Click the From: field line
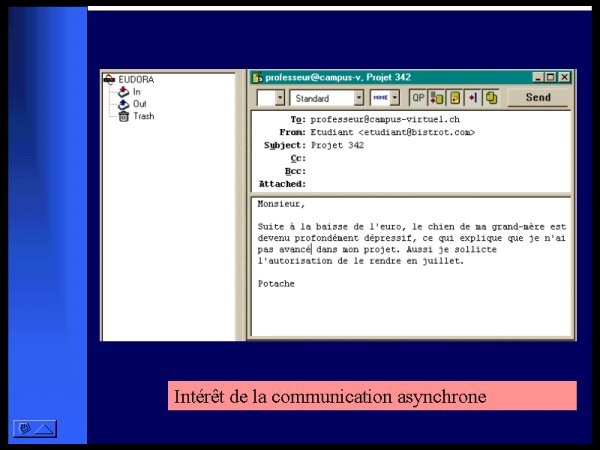The image size is (600, 450). (439, 132)
